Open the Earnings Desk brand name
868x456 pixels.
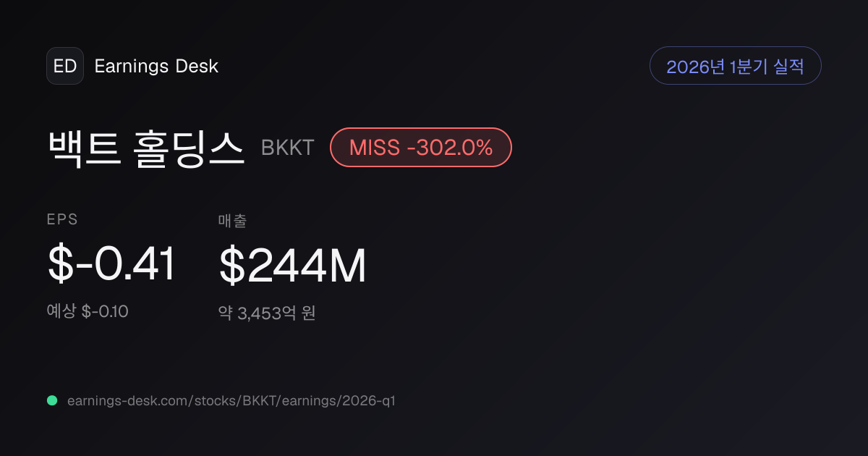coord(156,66)
